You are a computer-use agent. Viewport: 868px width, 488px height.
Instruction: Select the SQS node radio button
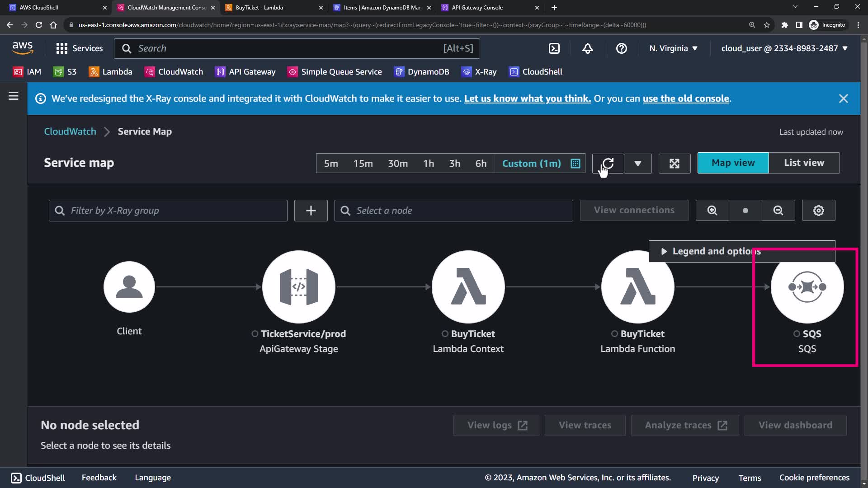coord(797,334)
